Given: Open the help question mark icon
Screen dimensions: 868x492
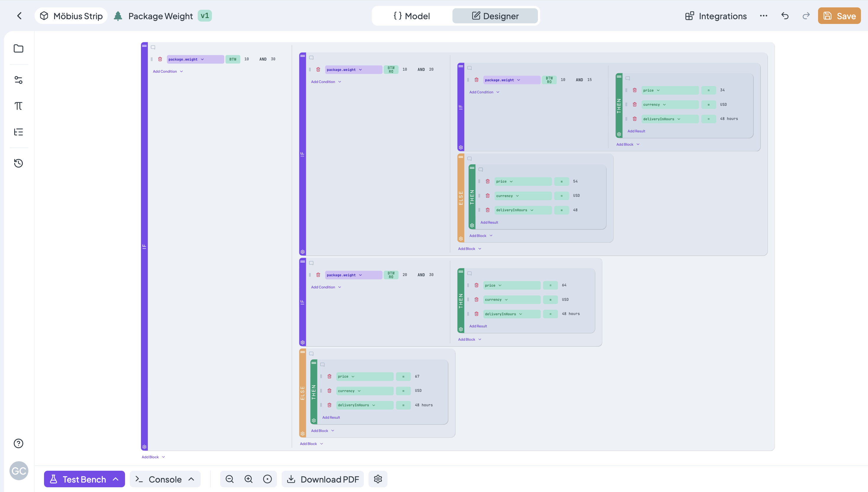Looking at the screenshot, I should click(x=18, y=443).
